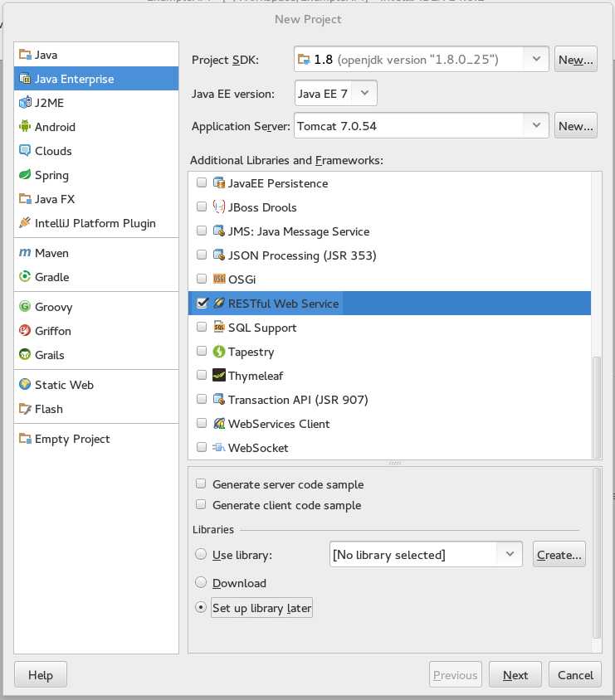Click the Cancel button
615x700 pixels.
[575, 674]
